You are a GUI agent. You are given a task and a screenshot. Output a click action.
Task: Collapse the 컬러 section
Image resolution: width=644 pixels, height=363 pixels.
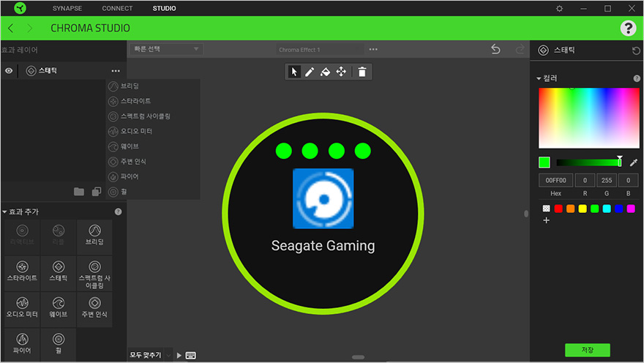539,78
